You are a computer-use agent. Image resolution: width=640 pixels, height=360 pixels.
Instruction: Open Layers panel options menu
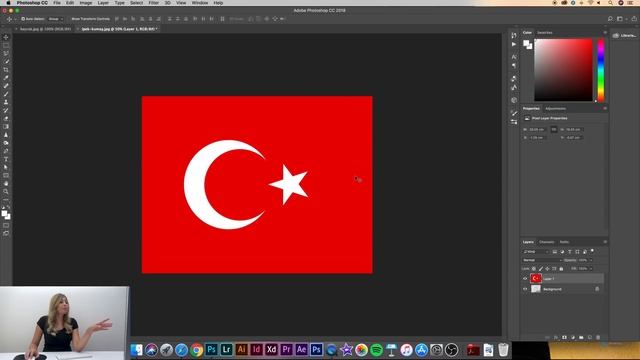coord(605,242)
